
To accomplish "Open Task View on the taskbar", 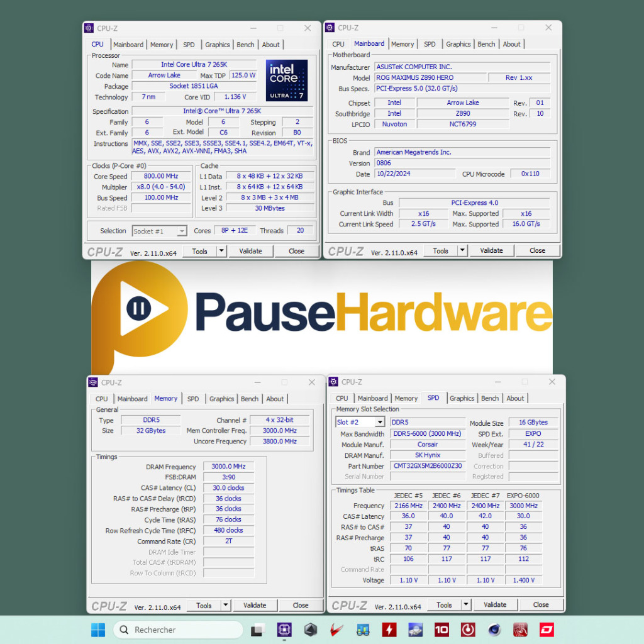I will pyautogui.click(x=257, y=630).
